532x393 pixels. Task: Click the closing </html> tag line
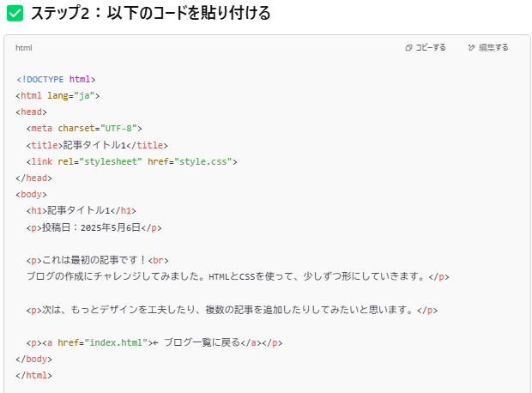click(34, 375)
